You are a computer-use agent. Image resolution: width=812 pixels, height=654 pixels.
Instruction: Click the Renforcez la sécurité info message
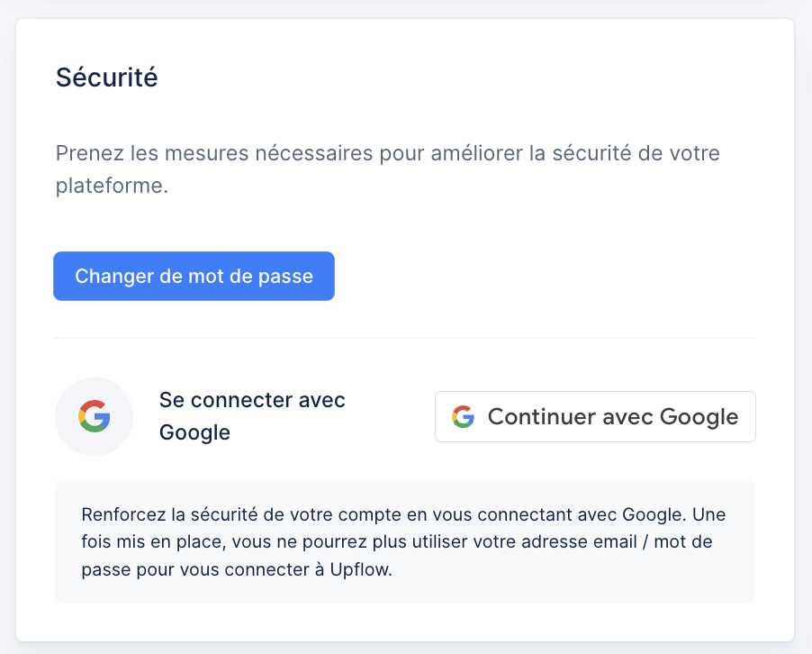(404, 541)
